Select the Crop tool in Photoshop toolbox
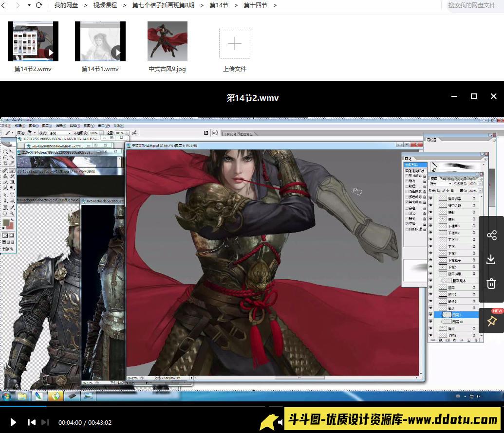 tap(5, 163)
